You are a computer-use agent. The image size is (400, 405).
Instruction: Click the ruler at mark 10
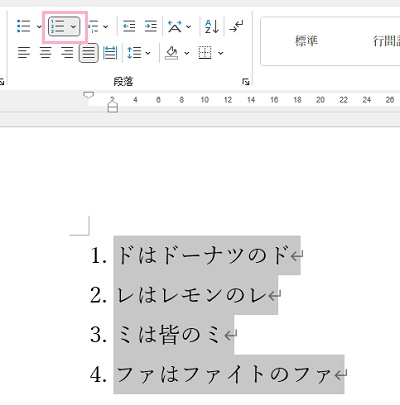coord(205,100)
